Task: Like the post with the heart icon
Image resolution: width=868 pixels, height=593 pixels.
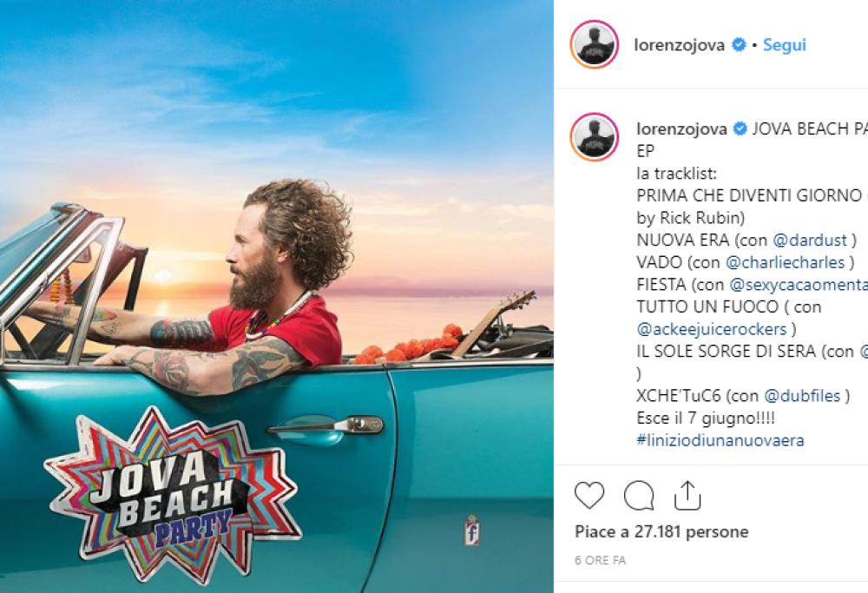Action: (589, 494)
